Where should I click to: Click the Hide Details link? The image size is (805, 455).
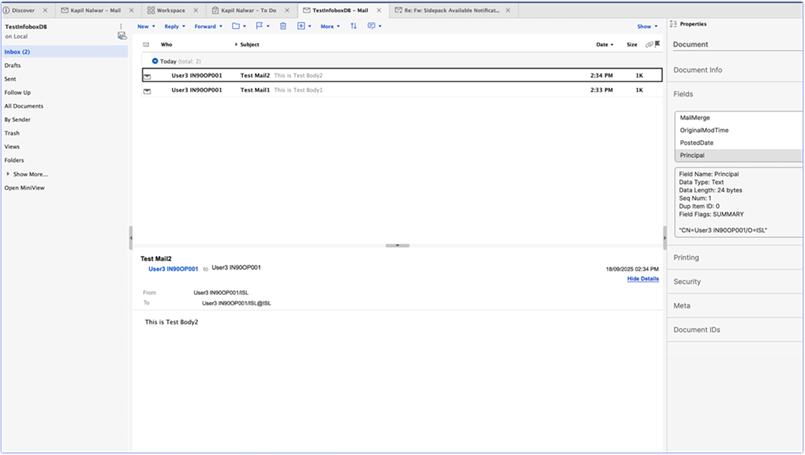643,279
